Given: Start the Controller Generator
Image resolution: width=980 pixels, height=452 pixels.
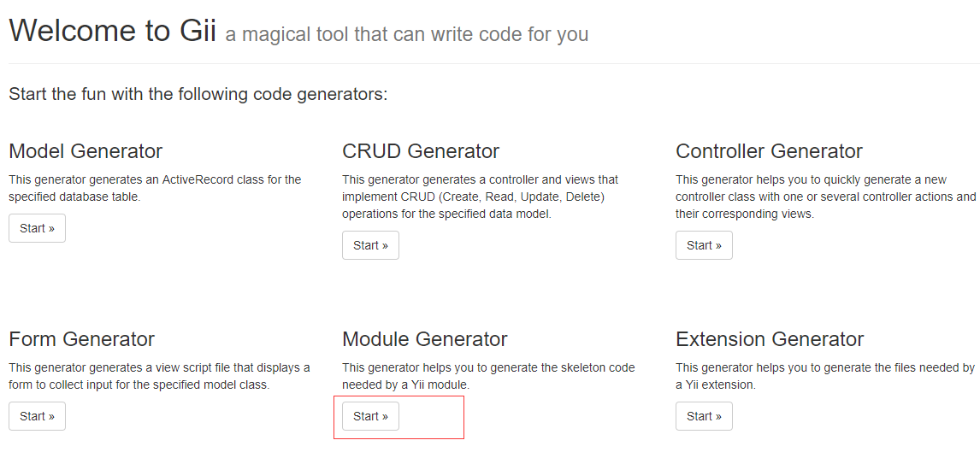Looking at the screenshot, I should (704, 245).
